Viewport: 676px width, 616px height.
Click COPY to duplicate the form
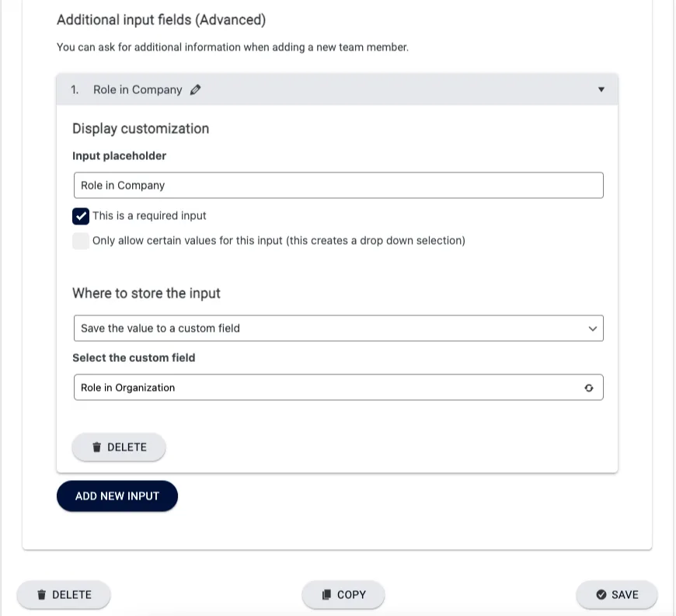(x=343, y=594)
